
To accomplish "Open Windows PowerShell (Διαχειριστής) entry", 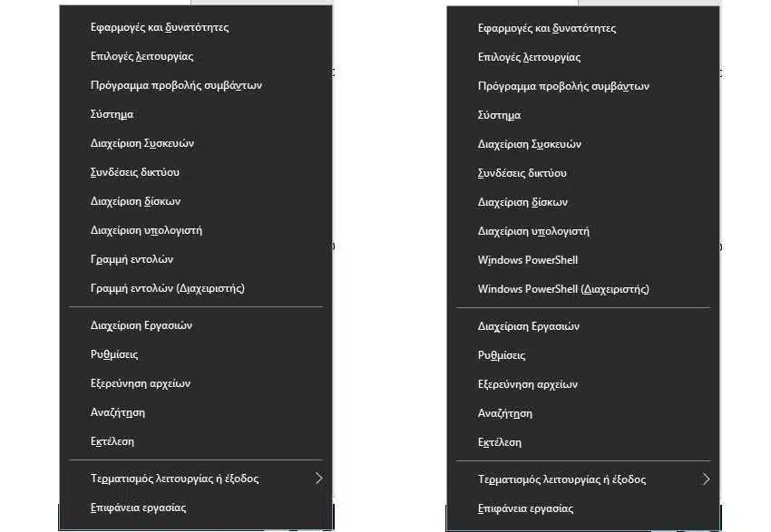I will (x=583, y=289).
